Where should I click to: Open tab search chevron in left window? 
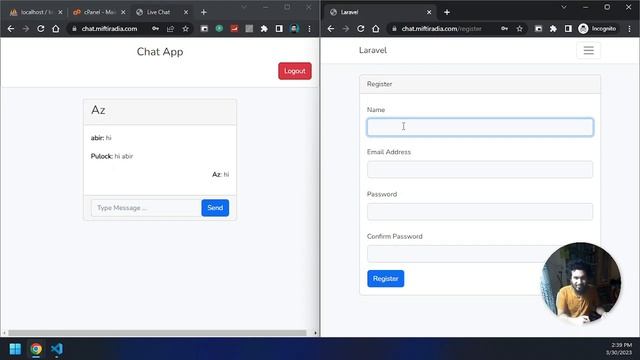(244, 7)
